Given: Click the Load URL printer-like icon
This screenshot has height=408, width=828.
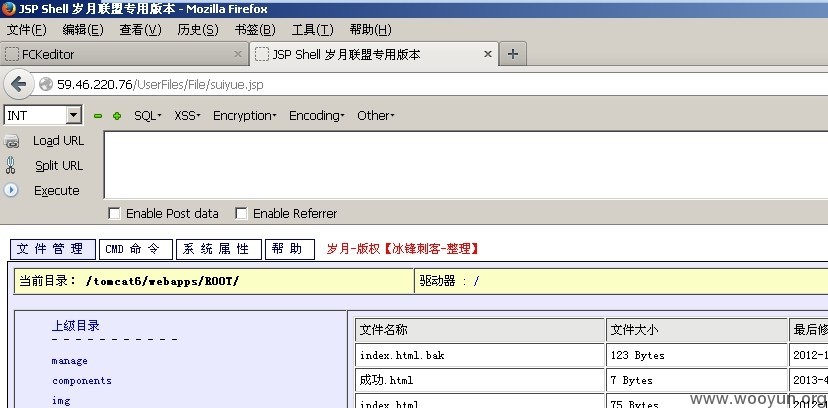Looking at the screenshot, I should 12,141.
